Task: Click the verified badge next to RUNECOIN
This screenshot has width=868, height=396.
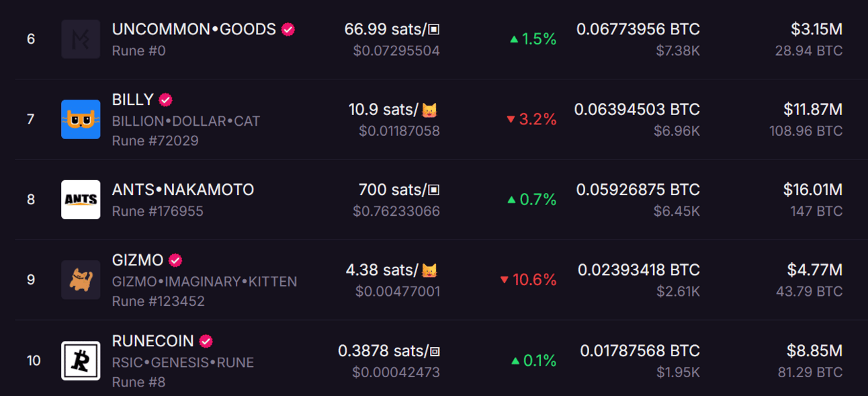Action: 206,342
